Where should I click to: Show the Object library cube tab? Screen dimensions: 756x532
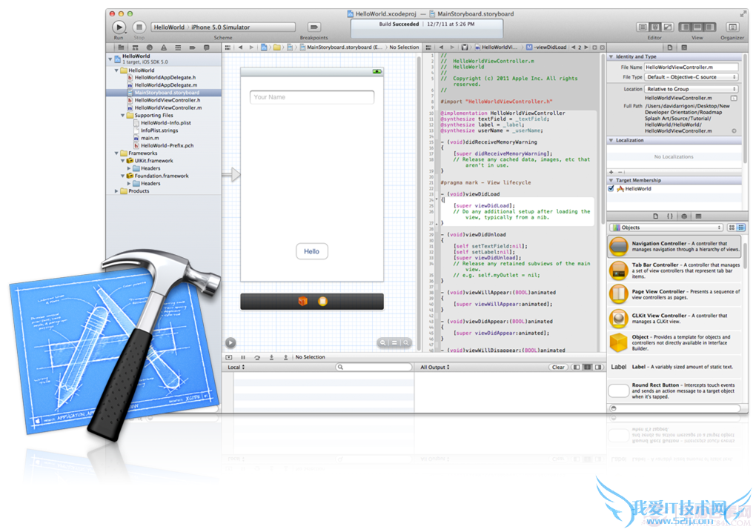684,216
